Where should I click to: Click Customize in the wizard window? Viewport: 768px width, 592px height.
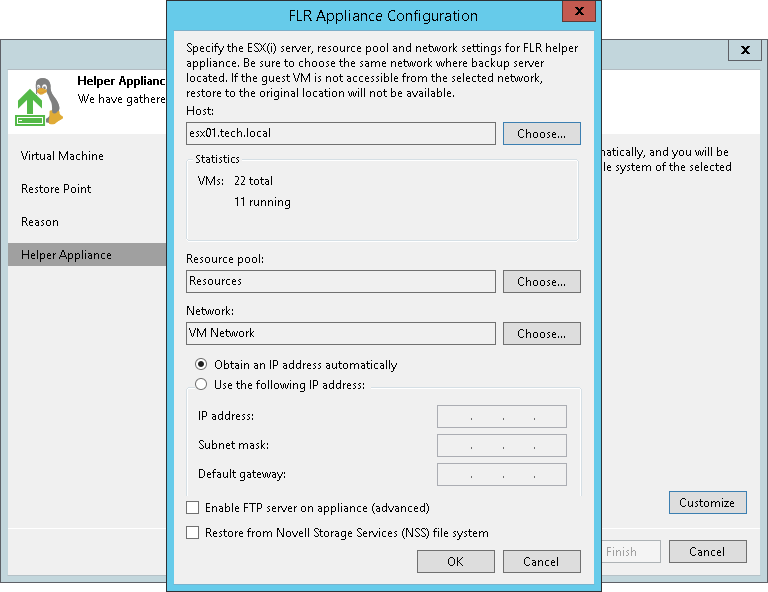[x=708, y=502]
